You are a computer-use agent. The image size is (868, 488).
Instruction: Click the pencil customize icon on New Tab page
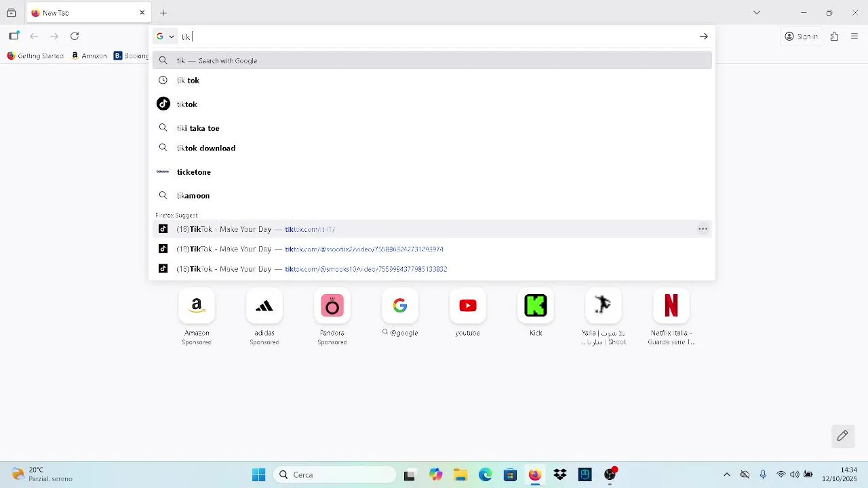843,436
